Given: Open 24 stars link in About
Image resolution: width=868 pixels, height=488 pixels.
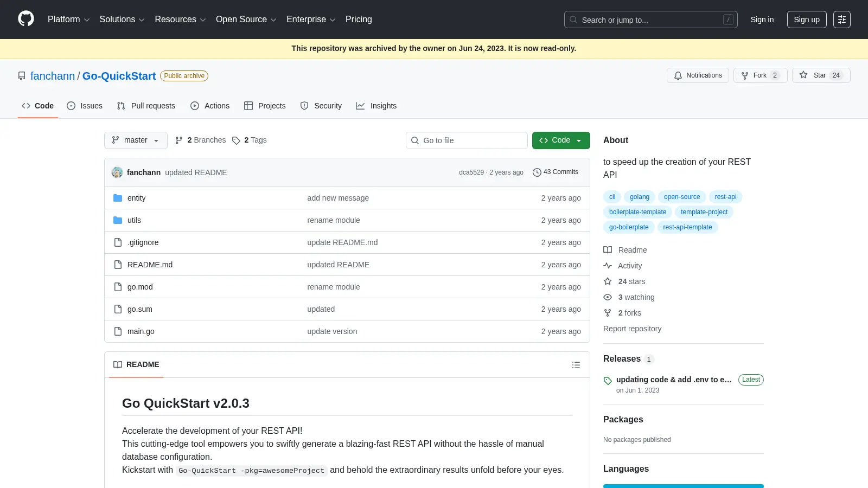Looking at the screenshot, I should tap(631, 281).
